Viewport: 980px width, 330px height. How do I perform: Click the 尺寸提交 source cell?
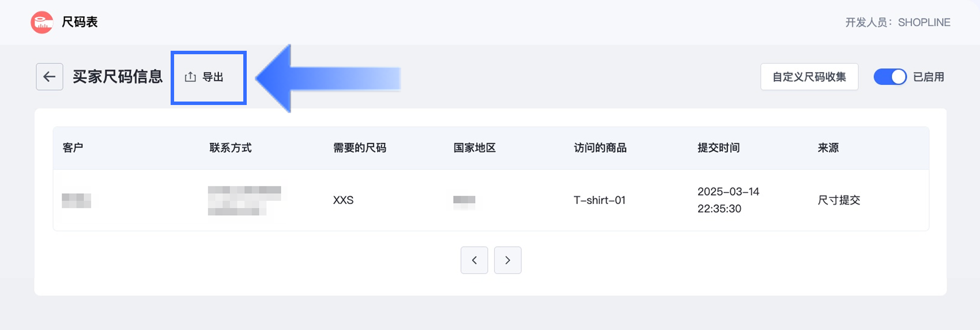(839, 200)
